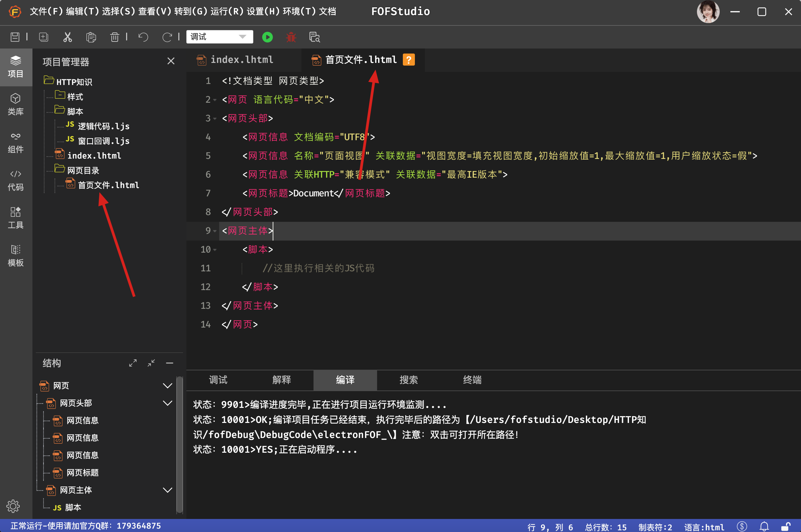Switch to the 编译 output tab
Image resolution: width=801 pixels, height=532 pixels.
tap(345, 380)
